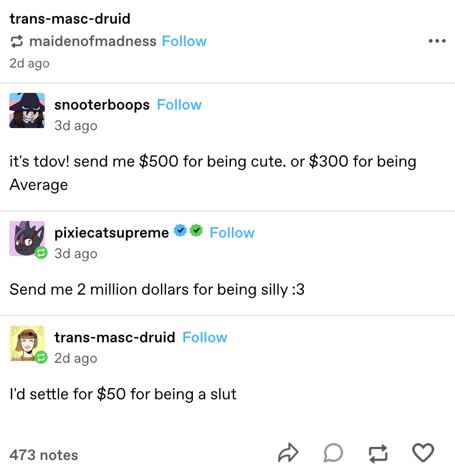Follow trans-masc-druid in the reblog chain

(x=204, y=337)
